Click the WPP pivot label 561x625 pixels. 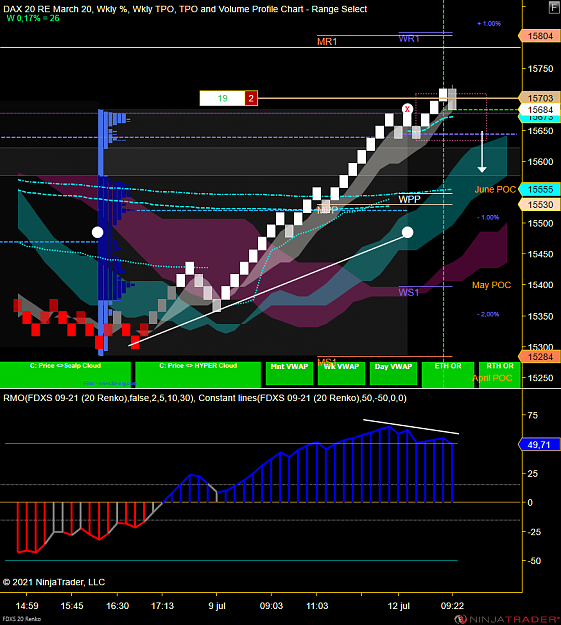409,199
